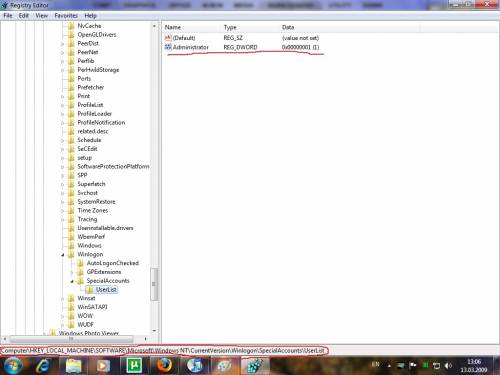Click the Name column header
The width and height of the screenshot is (500, 375).
tap(173, 27)
